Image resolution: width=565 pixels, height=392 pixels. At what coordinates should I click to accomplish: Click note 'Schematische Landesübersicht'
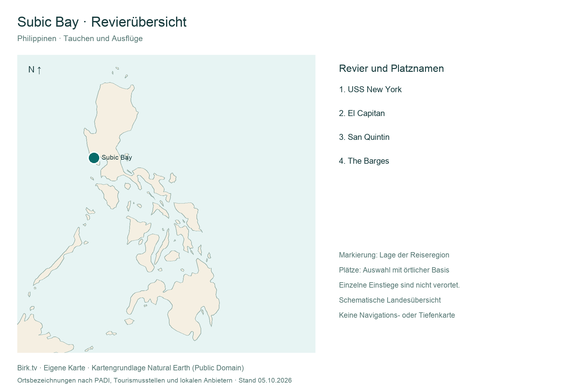click(390, 300)
